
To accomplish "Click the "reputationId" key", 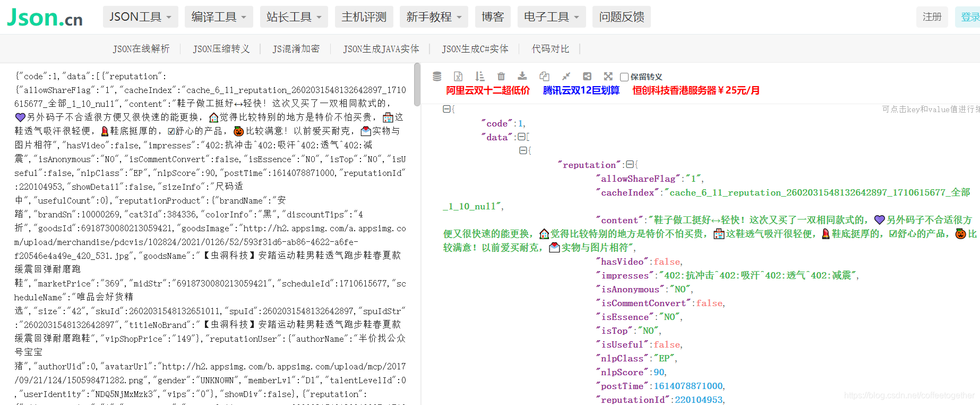I will [633, 400].
